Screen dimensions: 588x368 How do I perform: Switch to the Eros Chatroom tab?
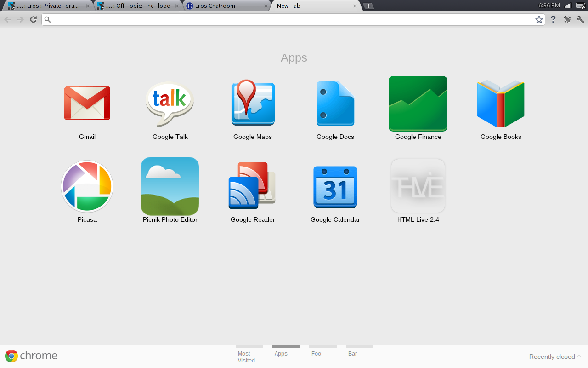pos(226,6)
